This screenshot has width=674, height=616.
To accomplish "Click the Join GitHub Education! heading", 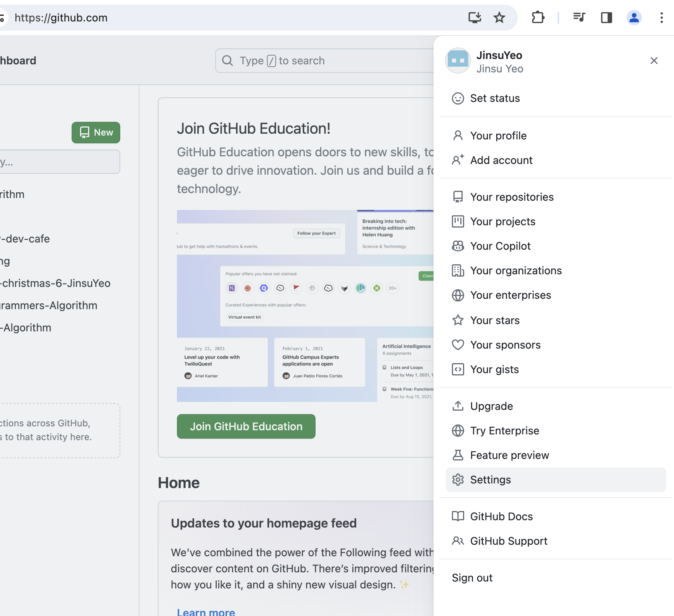I will pos(254,129).
